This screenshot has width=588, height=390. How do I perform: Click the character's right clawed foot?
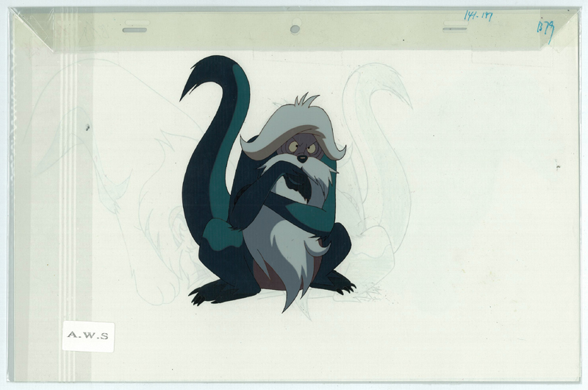(x=339, y=283)
